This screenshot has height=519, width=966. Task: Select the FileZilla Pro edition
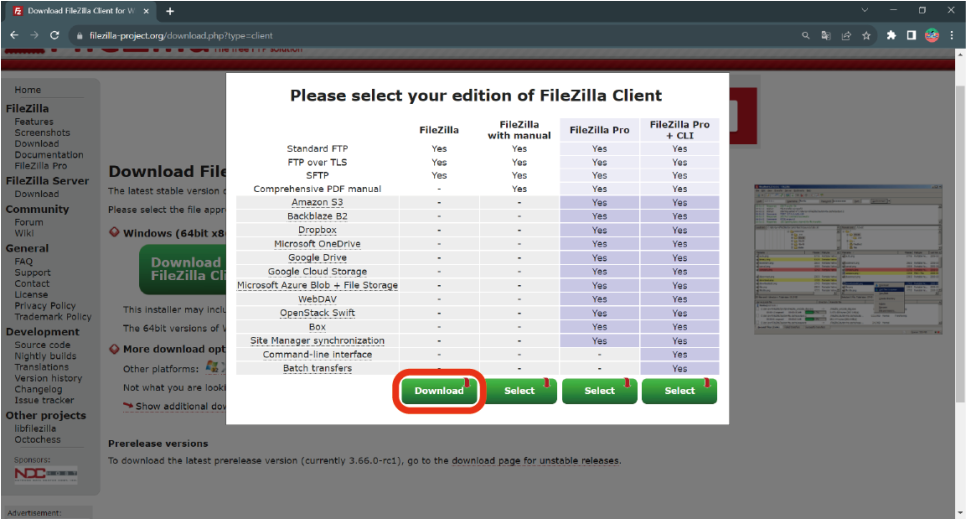point(599,391)
